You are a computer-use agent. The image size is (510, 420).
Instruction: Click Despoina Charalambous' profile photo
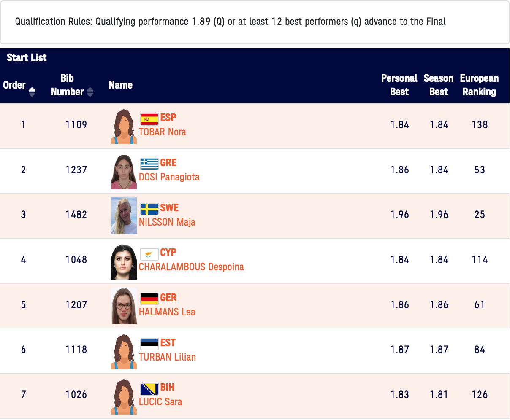click(124, 261)
